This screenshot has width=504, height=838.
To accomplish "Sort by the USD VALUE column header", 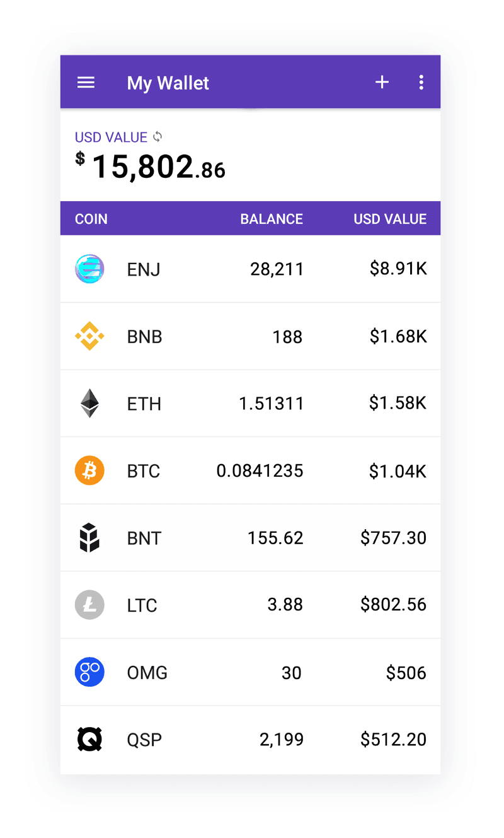I will pos(390,219).
